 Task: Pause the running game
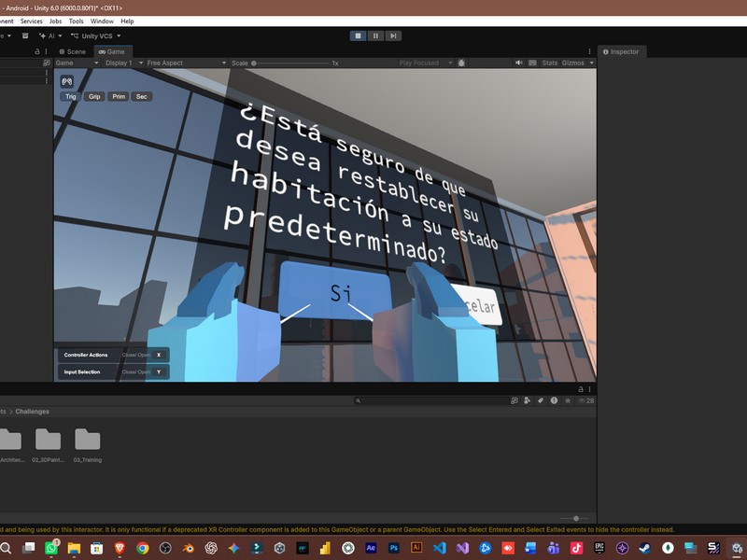coord(375,35)
